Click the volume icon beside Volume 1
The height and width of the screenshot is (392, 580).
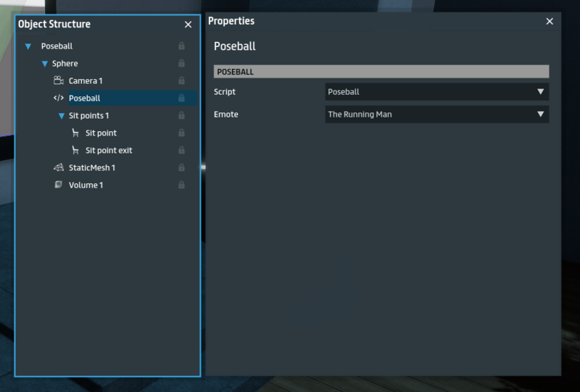click(x=59, y=185)
